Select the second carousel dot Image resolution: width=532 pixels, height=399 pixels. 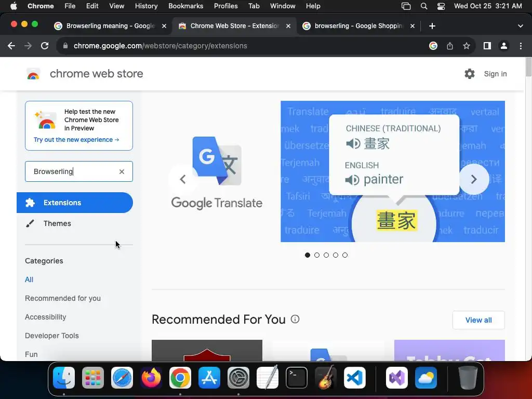[317, 255]
